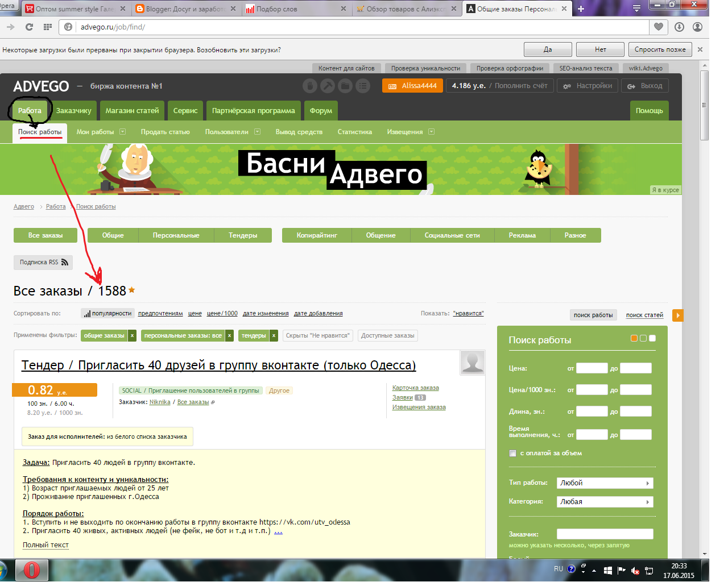Open the browser downloads icon
The height and width of the screenshot is (582, 728).
point(679,27)
